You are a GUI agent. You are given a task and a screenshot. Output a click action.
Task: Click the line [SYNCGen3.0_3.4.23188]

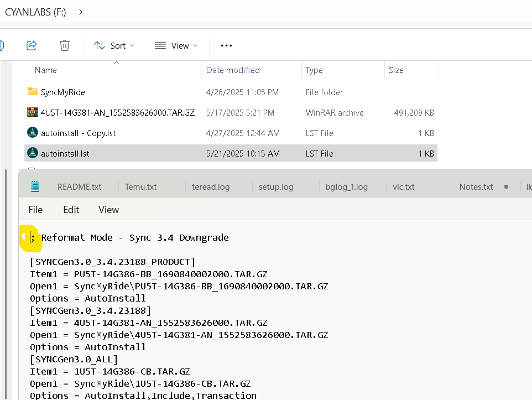(x=90, y=311)
